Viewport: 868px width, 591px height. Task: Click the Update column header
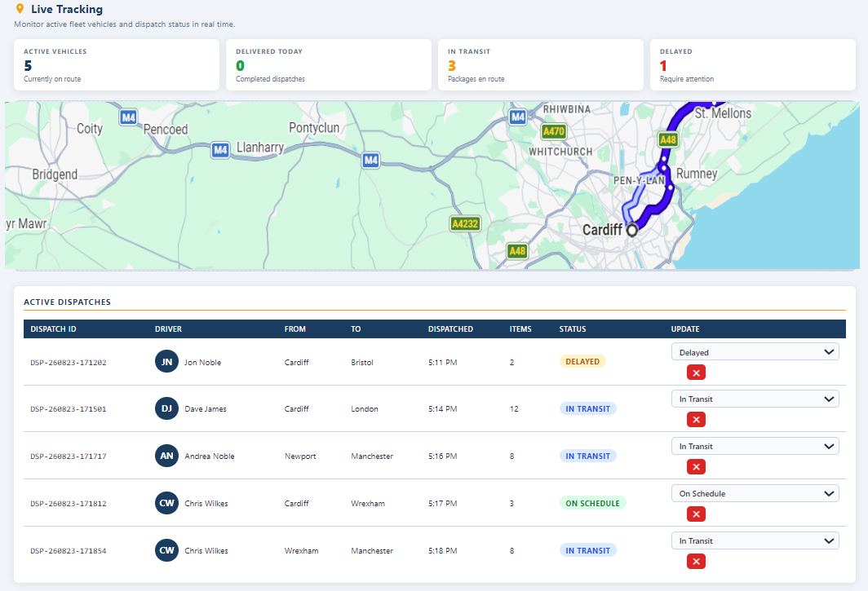(685, 329)
